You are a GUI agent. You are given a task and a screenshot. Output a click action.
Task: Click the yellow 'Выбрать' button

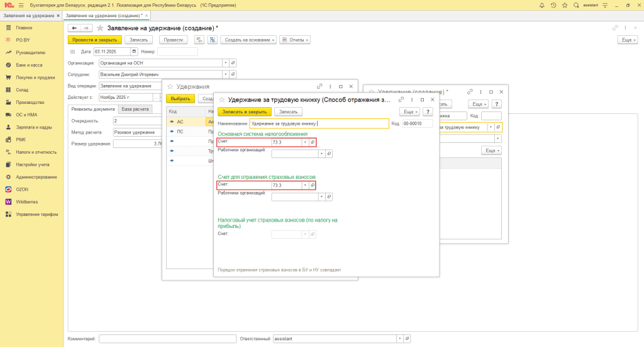180,99
